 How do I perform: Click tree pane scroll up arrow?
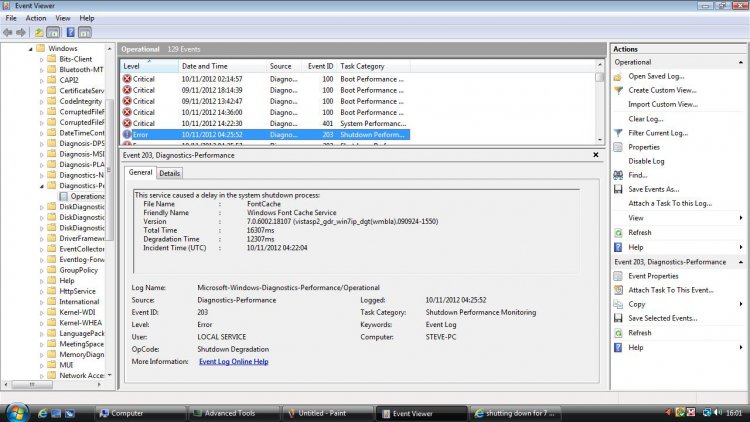[110, 49]
